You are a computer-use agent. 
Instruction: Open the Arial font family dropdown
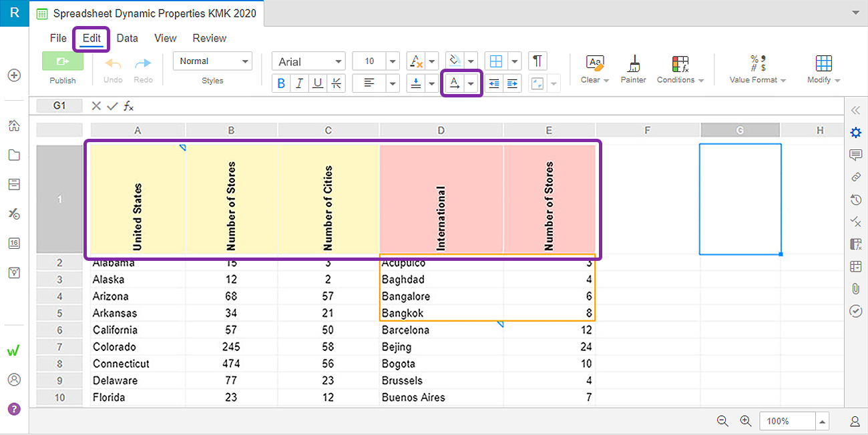coord(308,61)
